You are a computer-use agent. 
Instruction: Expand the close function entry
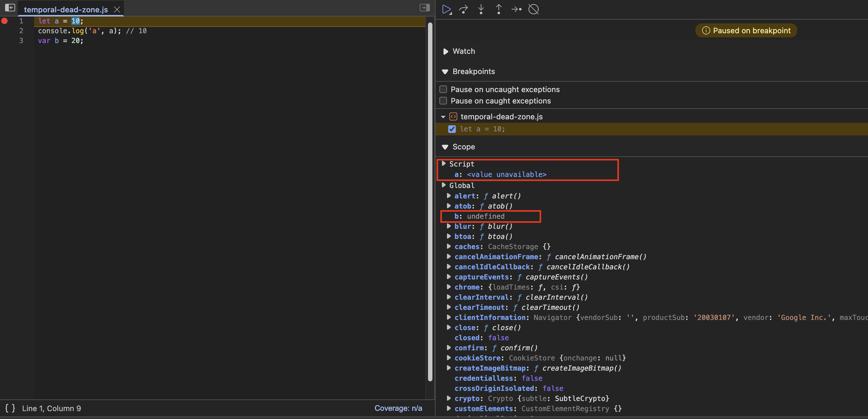pyautogui.click(x=449, y=327)
